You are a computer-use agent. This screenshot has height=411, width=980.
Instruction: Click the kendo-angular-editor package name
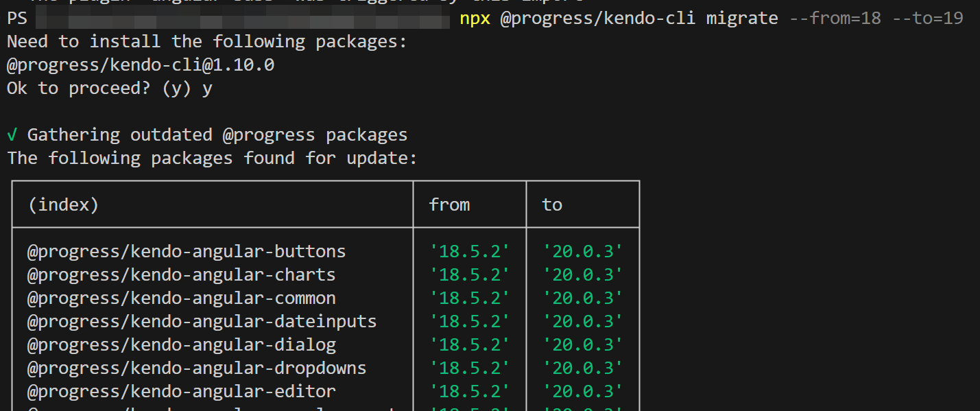tap(181, 392)
